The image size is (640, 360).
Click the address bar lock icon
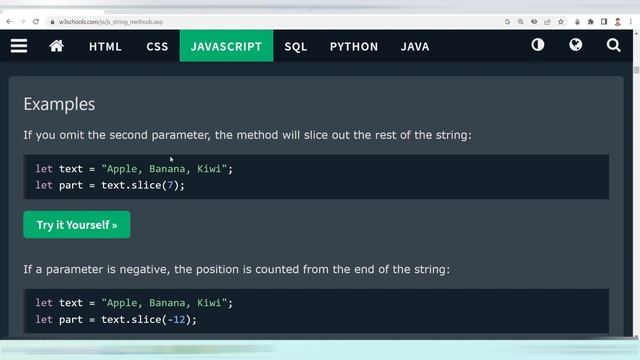52,22
